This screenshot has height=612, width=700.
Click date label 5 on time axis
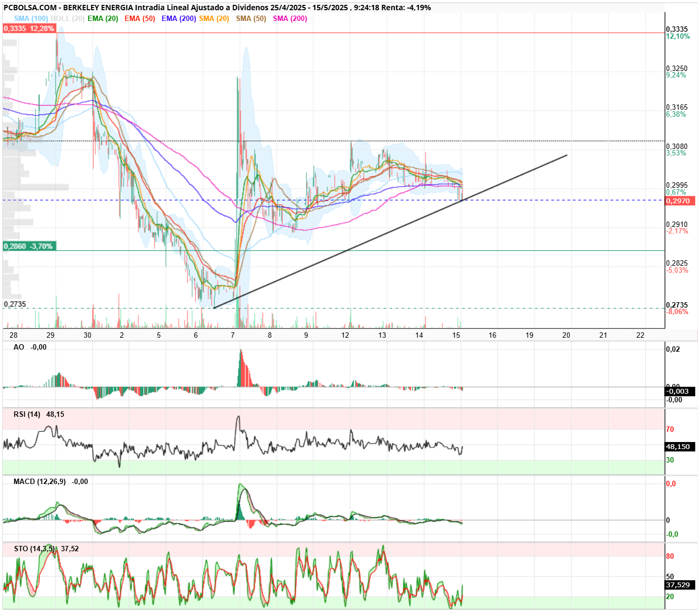(x=159, y=335)
